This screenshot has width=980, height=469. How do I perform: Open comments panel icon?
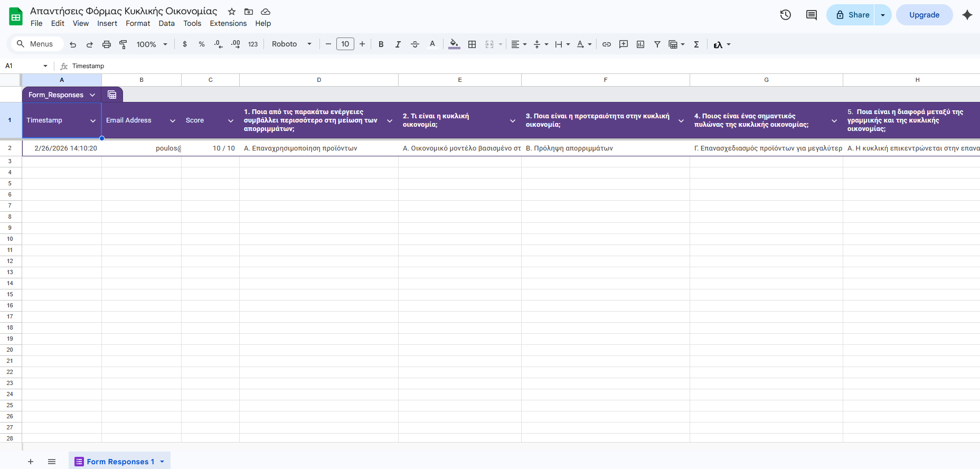click(812, 15)
